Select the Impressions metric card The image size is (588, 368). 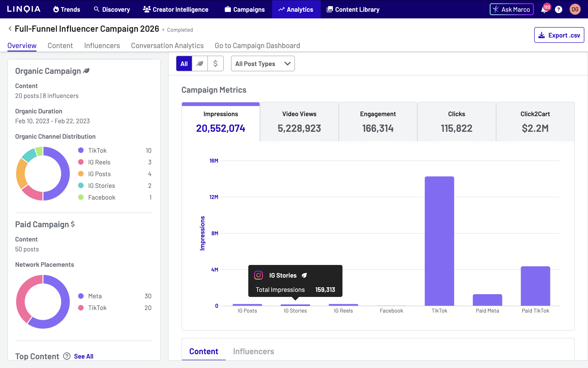[x=221, y=122]
